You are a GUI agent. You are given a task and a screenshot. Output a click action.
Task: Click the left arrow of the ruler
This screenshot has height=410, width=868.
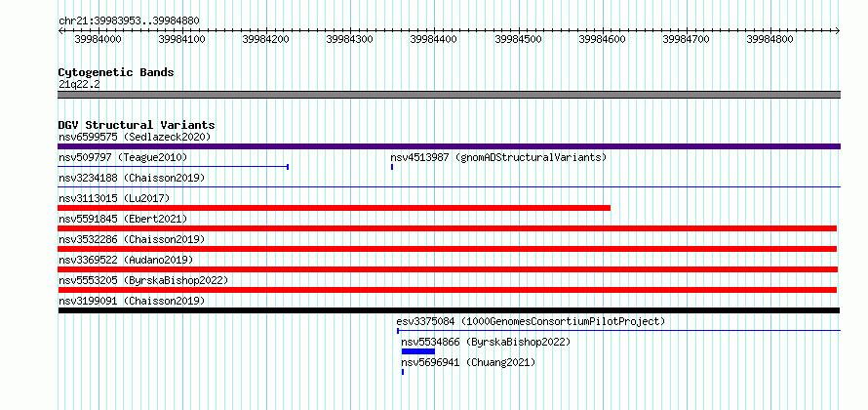point(60,30)
